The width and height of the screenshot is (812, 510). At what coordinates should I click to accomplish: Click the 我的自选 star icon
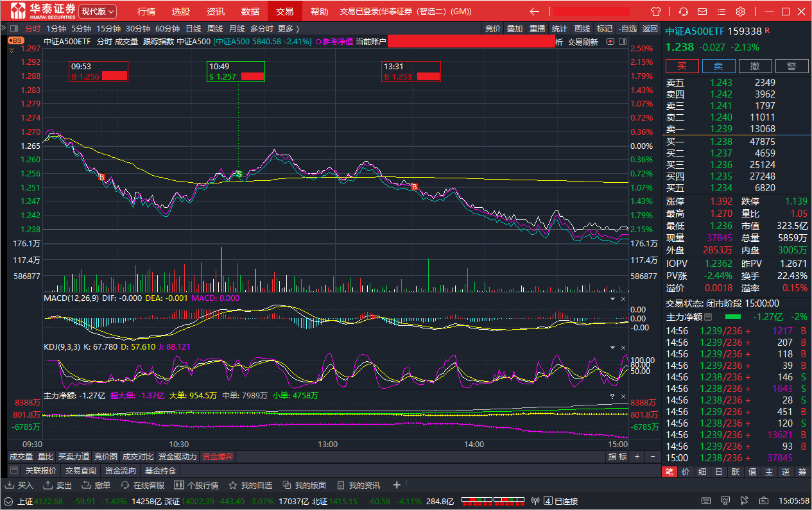click(x=233, y=485)
